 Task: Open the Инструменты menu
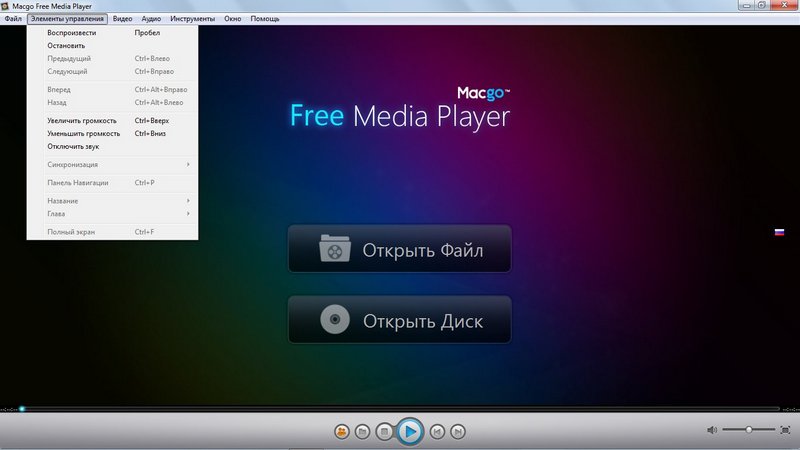coord(192,19)
